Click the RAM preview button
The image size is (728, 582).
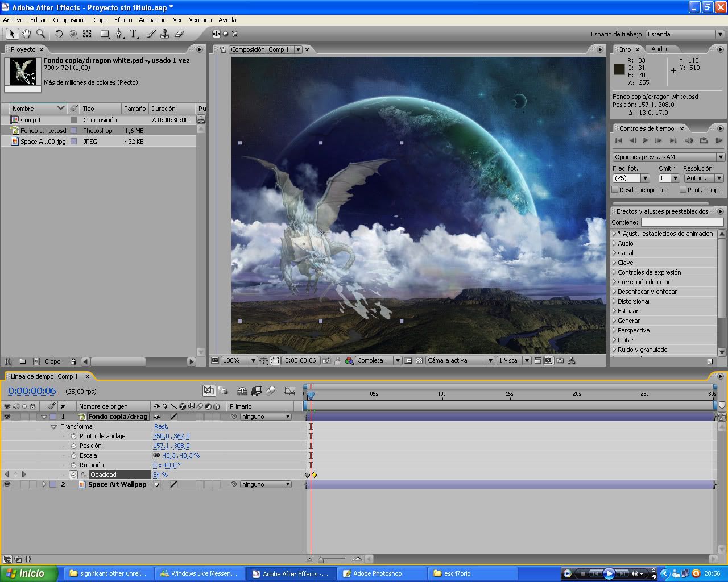(718, 140)
